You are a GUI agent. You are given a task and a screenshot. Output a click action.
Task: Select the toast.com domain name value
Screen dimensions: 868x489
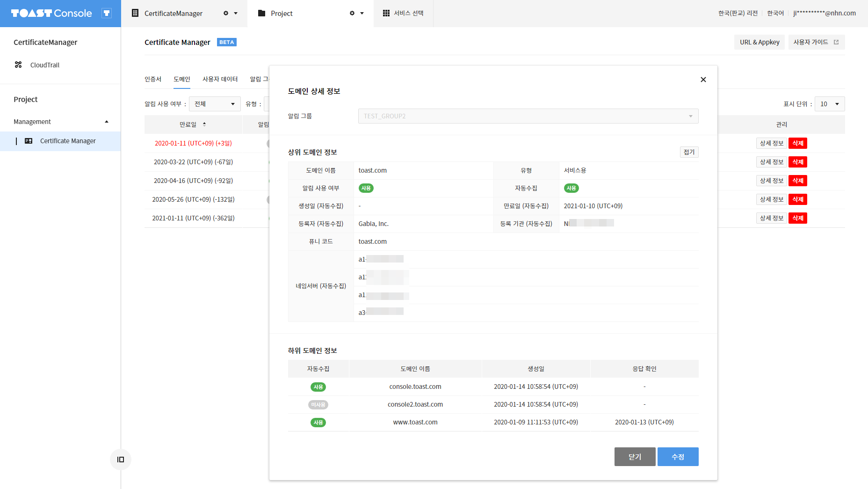373,170
